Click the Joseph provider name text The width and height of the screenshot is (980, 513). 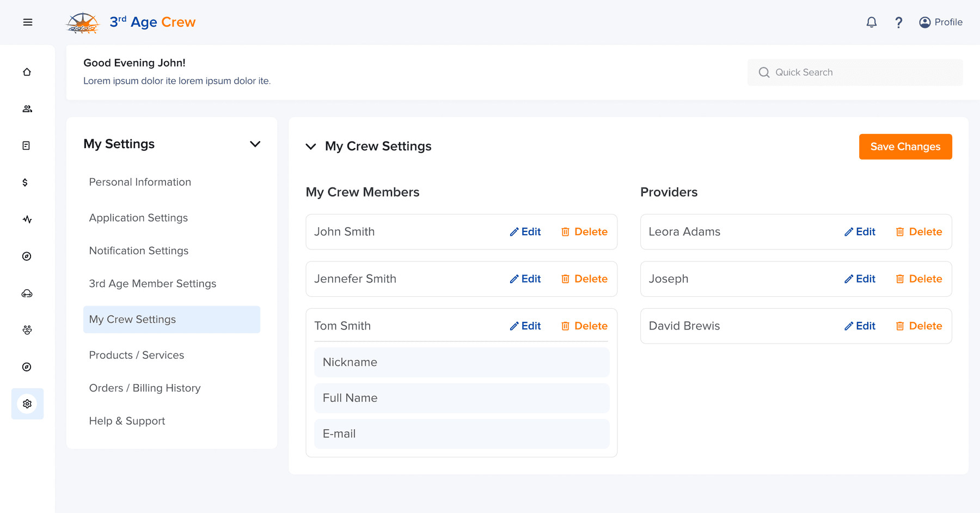coord(669,279)
